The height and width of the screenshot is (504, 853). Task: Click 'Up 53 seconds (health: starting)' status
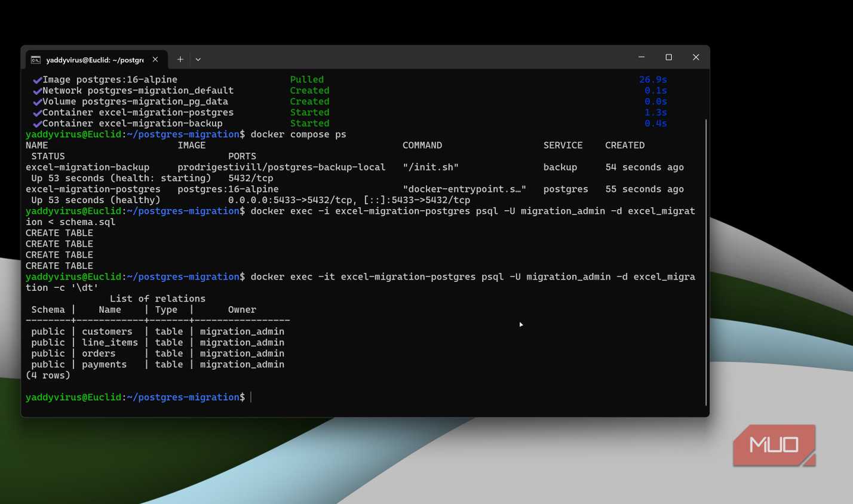(121, 178)
